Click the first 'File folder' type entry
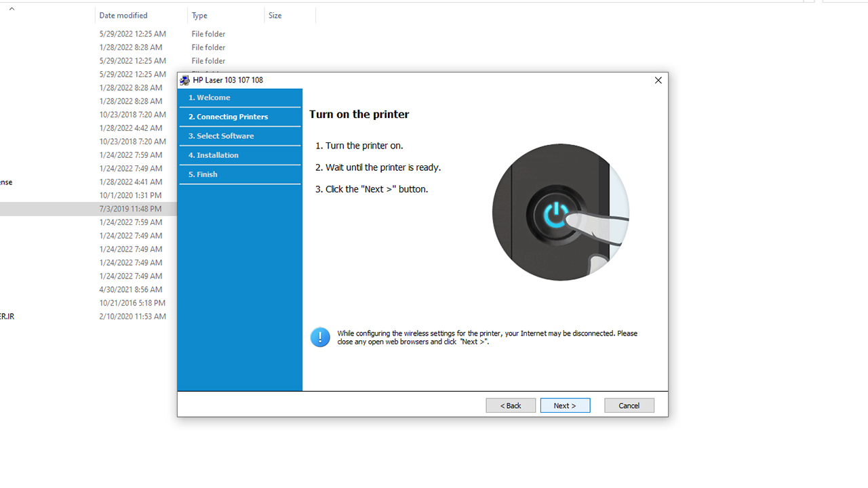 208,34
